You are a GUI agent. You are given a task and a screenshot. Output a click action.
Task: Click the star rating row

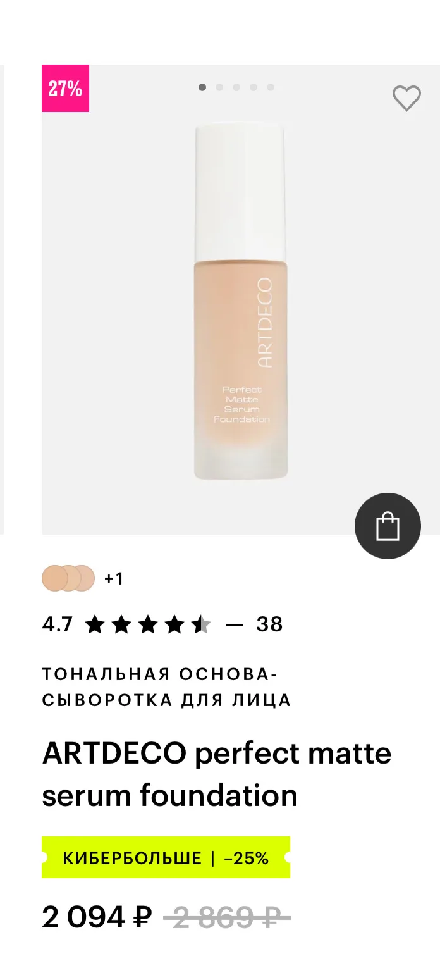148,624
